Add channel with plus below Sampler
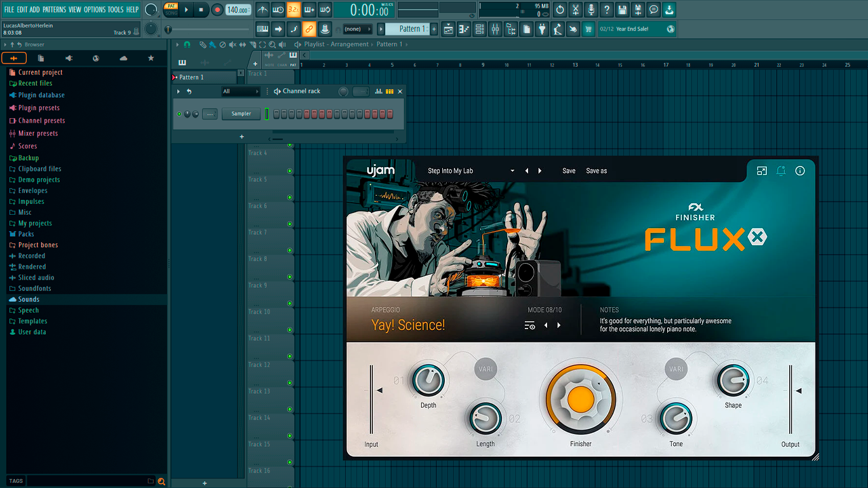868x488 pixels. click(x=241, y=137)
